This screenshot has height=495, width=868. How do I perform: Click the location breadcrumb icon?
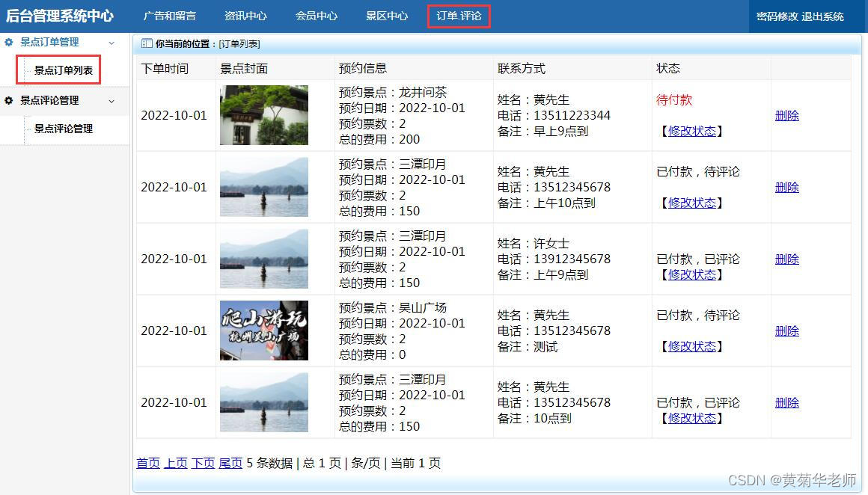pos(147,43)
